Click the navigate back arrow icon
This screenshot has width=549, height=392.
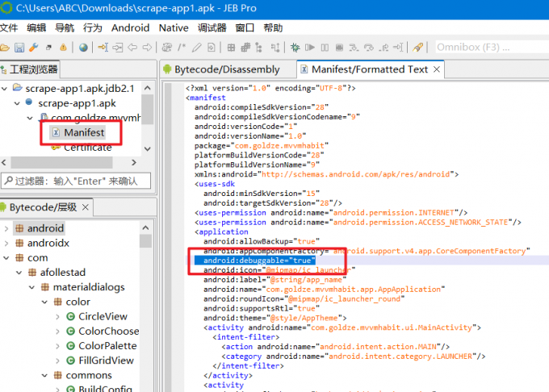point(132,48)
